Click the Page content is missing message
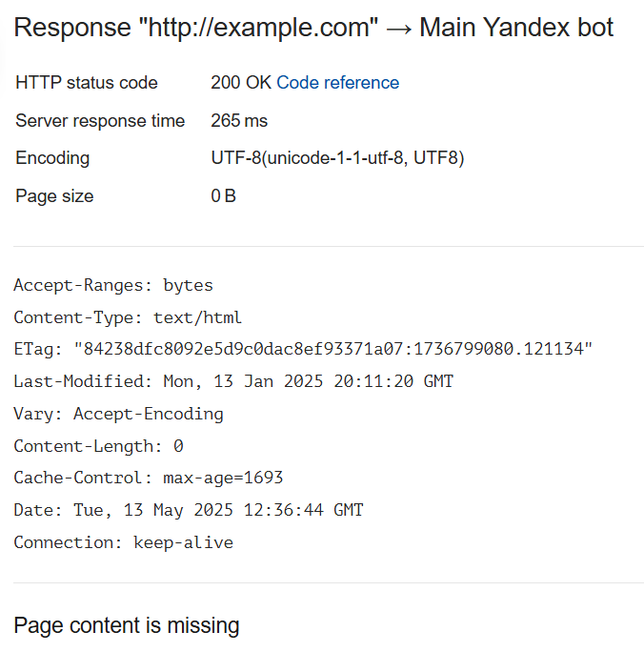The image size is (644, 652). [x=127, y=625]
